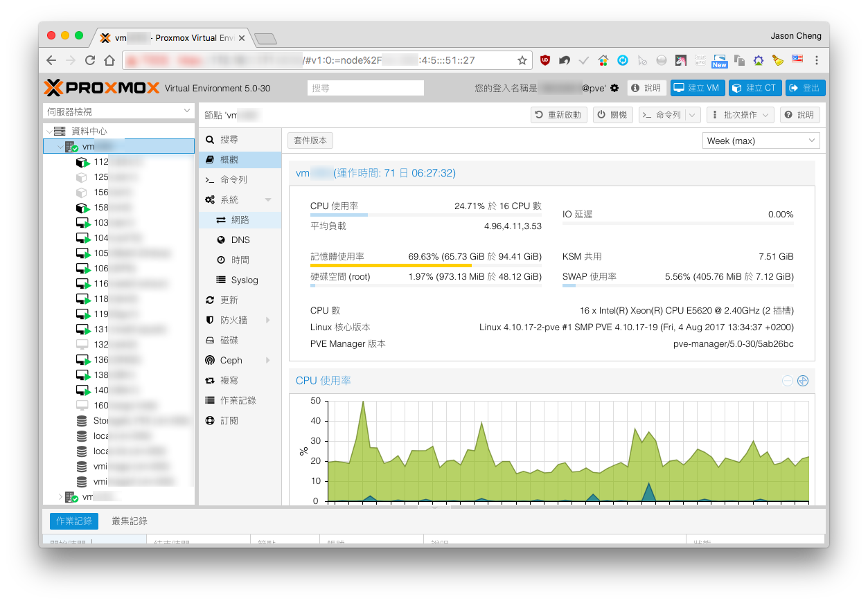Select virtual machine 140 in the tree
868x603 pixels.
pos(118,390)
